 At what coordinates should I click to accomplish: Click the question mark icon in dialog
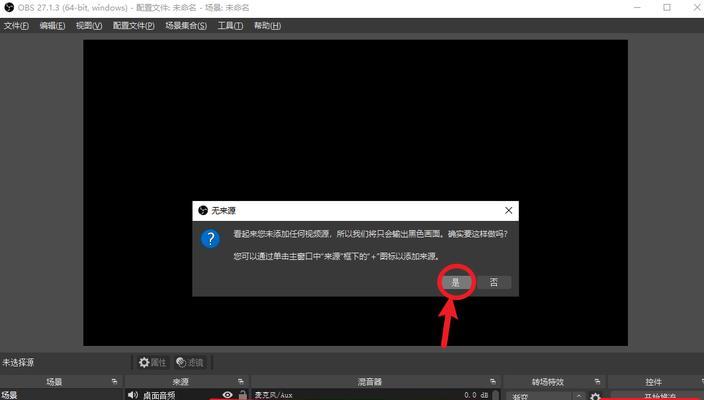tap(210, 239)
